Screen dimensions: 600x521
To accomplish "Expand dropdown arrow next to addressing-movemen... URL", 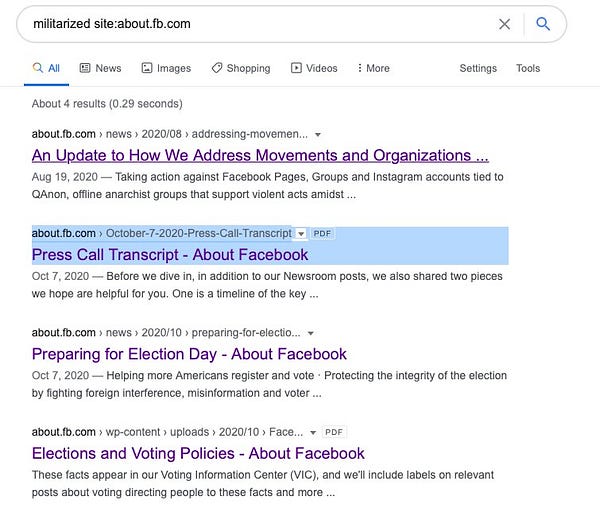I will (318, 135).
